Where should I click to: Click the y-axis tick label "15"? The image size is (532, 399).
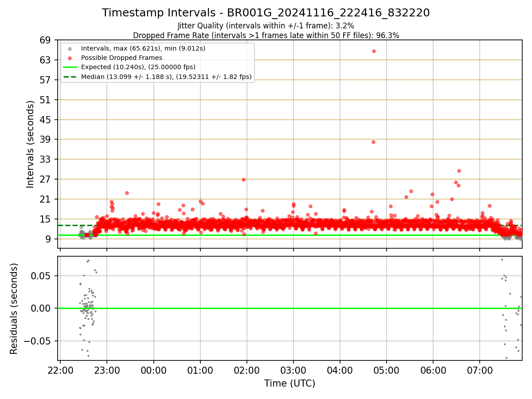(46, 219)
